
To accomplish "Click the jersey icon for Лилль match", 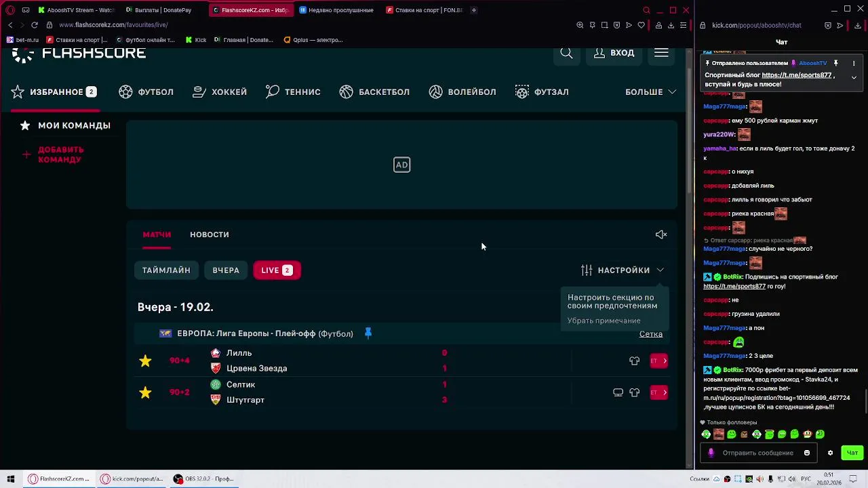I will [634, 361].
